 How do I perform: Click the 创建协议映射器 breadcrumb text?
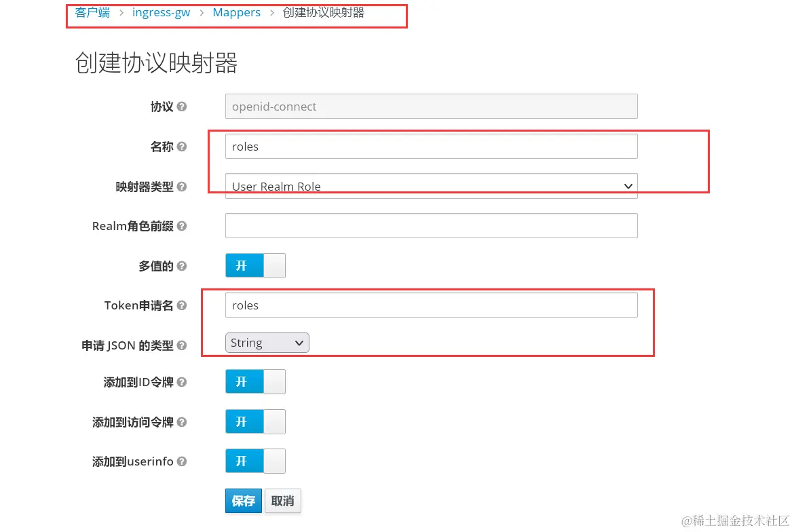coord(323,12)
